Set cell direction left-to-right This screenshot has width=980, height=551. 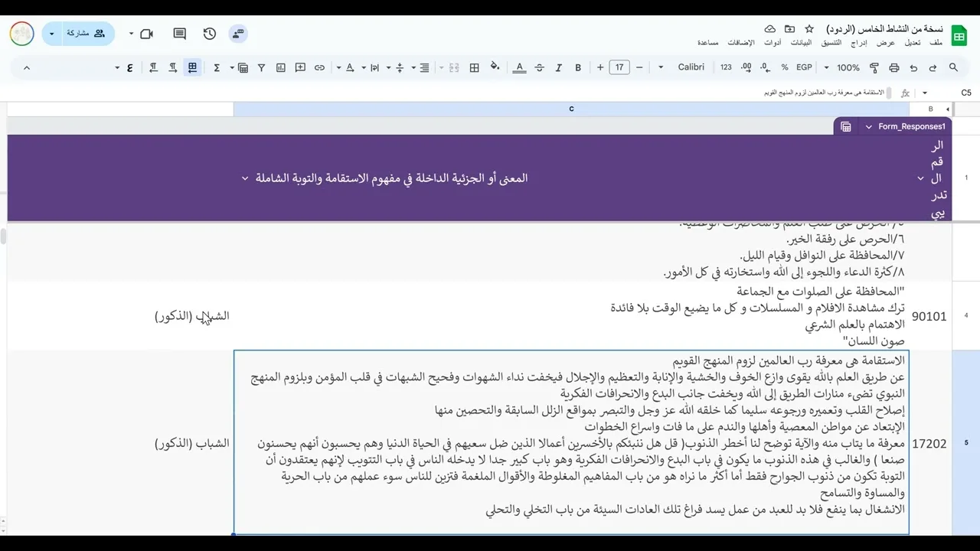[x=173, y=67]
